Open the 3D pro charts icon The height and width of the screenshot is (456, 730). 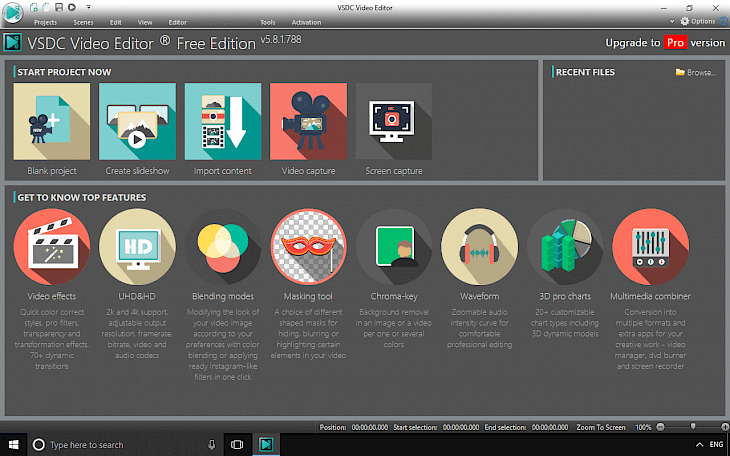point(565,247)
